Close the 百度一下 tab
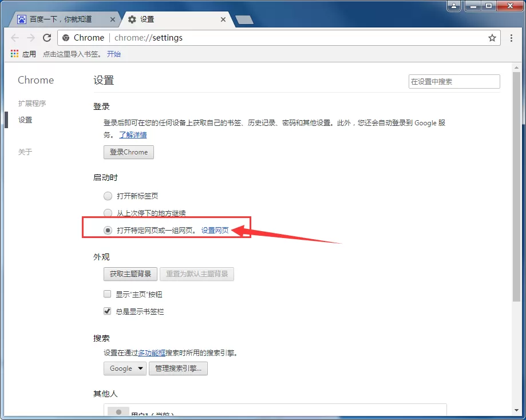Viewport: 526px width, 420px height. point(113,19)
